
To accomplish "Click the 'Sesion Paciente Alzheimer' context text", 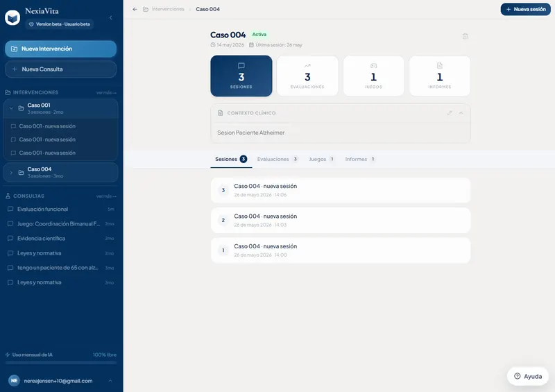I will coord(251,133).
